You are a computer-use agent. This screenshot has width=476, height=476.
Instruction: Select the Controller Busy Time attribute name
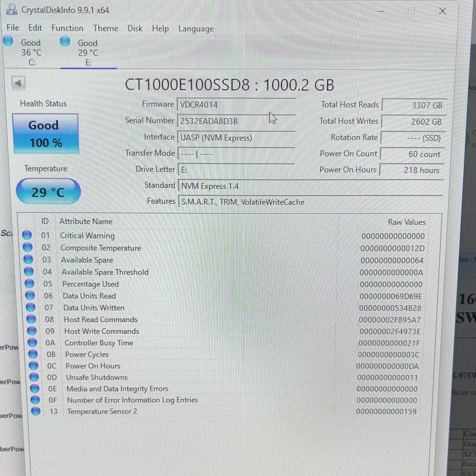tap(99, 343)
